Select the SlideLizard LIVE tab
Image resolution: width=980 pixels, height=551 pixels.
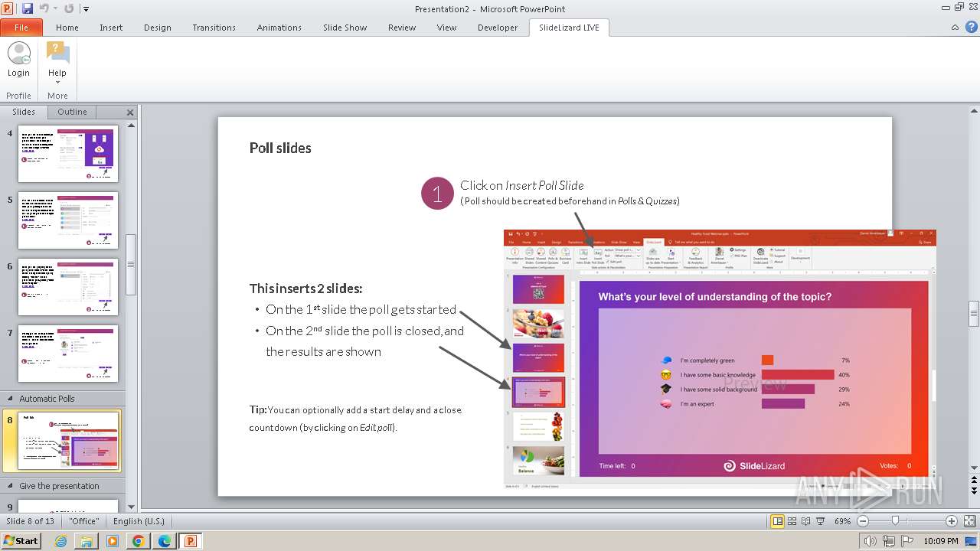pyautogui.click(x=569, y=28)
